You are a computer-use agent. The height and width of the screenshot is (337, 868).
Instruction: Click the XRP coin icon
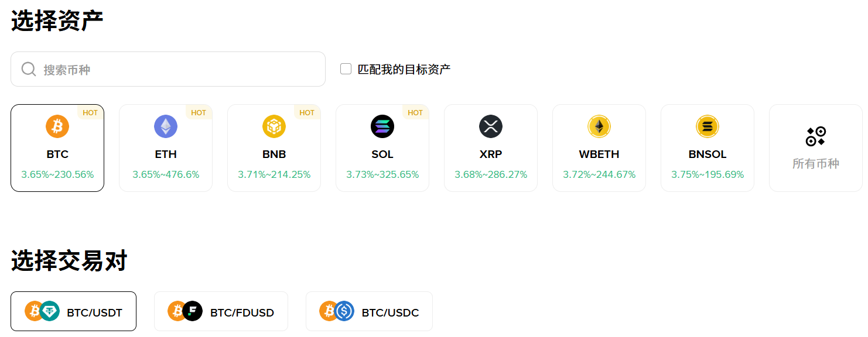click(491, 126)
